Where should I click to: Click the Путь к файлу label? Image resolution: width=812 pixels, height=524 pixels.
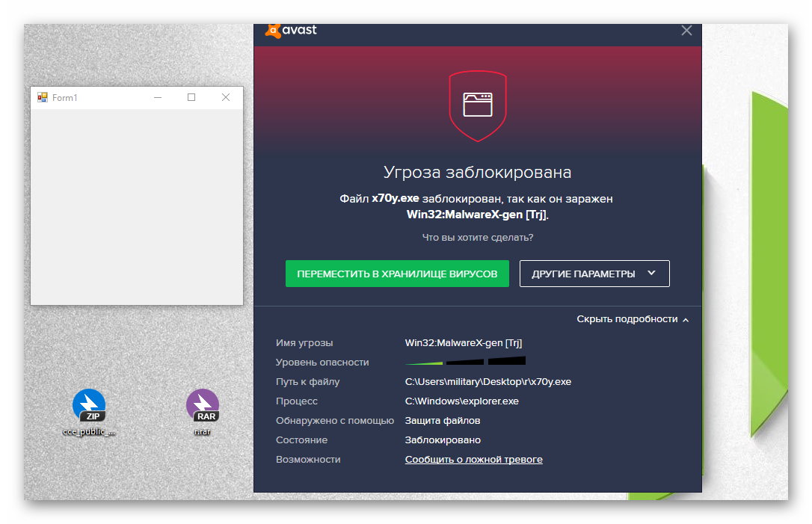[307, 382]
